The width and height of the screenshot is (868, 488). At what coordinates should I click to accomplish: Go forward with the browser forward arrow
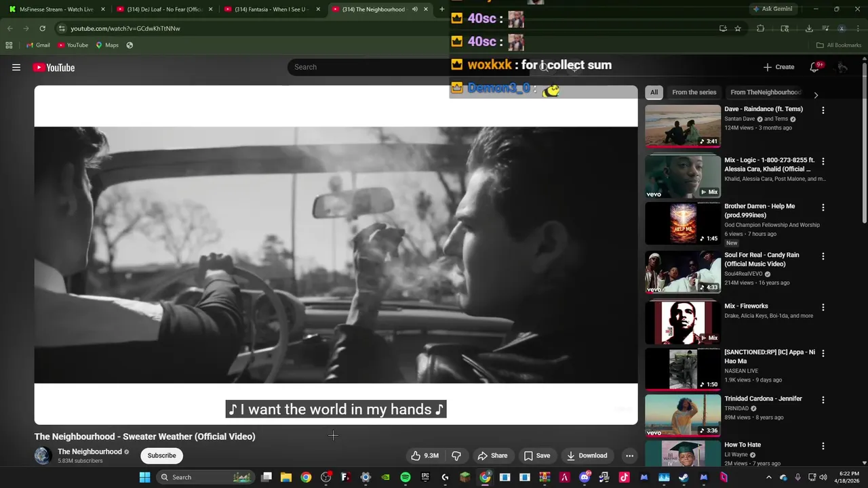click(26, 28)
